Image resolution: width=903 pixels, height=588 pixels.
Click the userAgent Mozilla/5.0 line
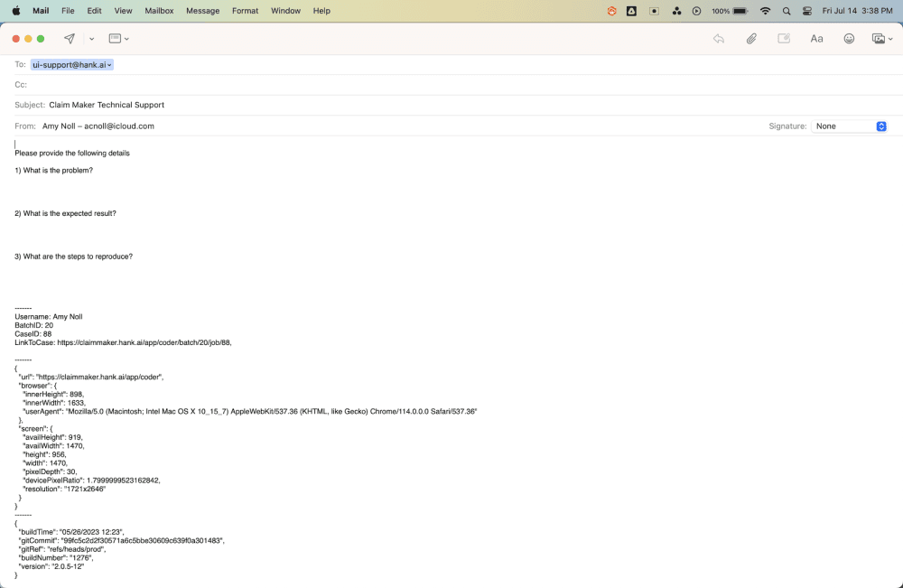(250, 412)
